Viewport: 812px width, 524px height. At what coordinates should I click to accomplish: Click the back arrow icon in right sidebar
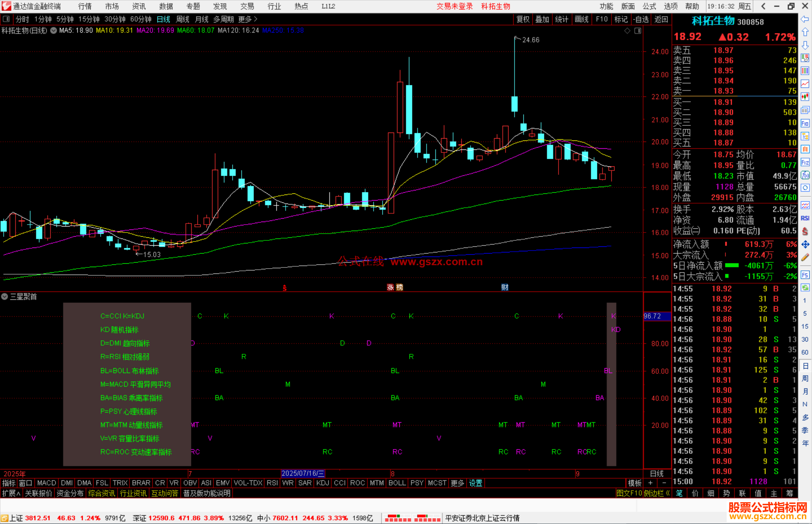805,19
